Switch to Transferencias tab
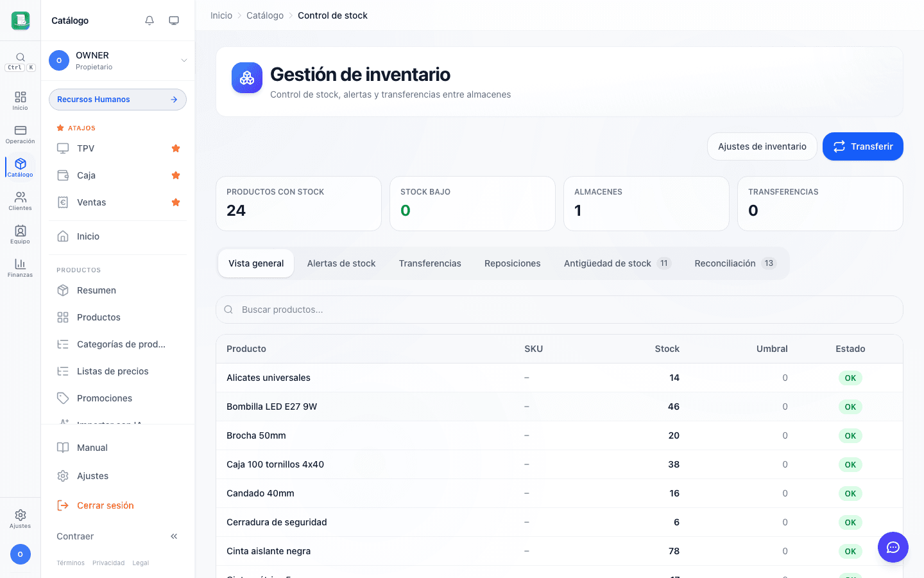Viewport: 924px width, 578px height. [x=430, y=263]
